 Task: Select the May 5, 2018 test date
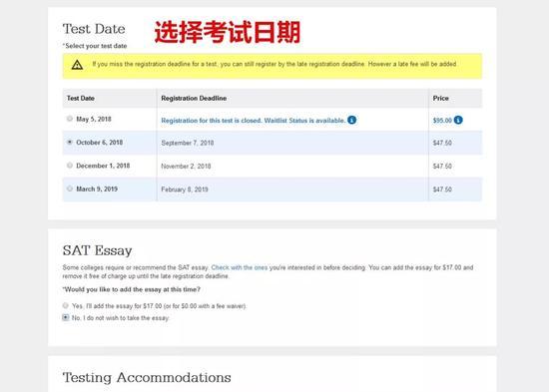pos(70,119)
